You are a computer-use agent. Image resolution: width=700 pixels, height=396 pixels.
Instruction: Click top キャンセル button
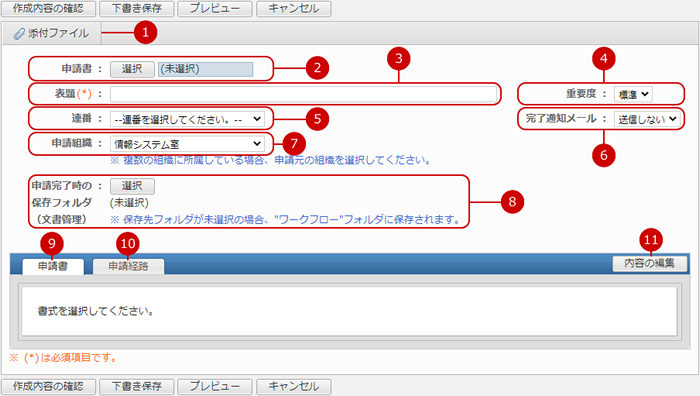pos(294,8)
